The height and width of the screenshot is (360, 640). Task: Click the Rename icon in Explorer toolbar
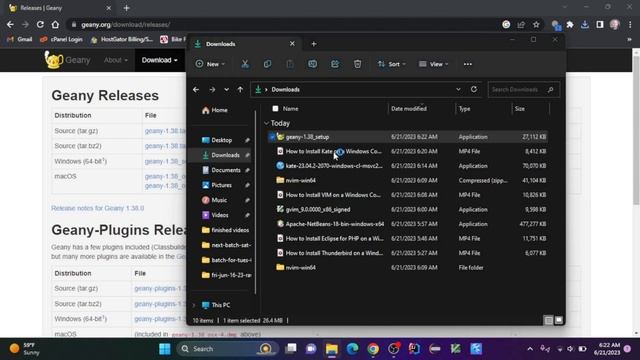312,64
